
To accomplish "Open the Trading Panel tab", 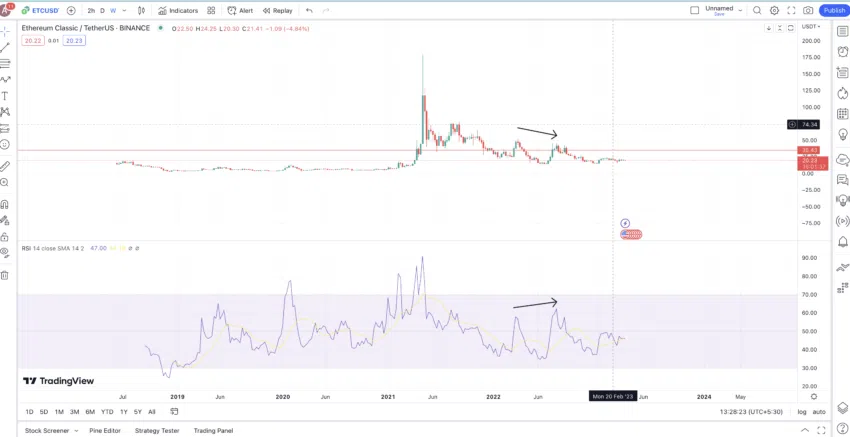I will click(x=214, y=430).
